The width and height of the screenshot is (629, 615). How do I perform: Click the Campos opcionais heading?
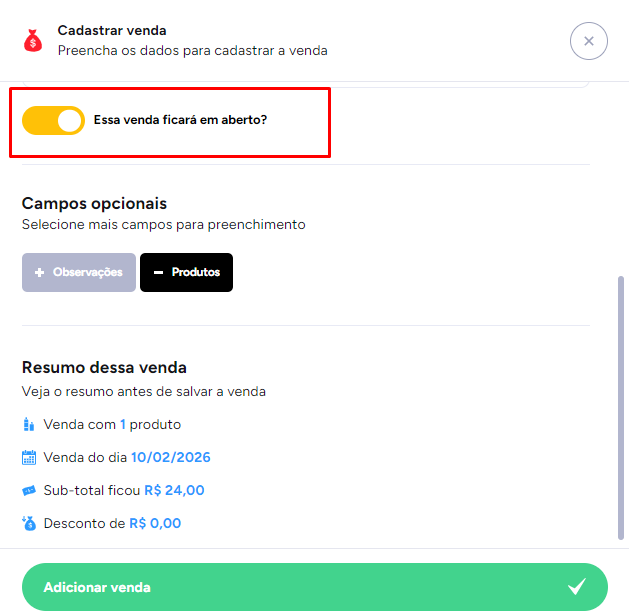pos(94,204)
